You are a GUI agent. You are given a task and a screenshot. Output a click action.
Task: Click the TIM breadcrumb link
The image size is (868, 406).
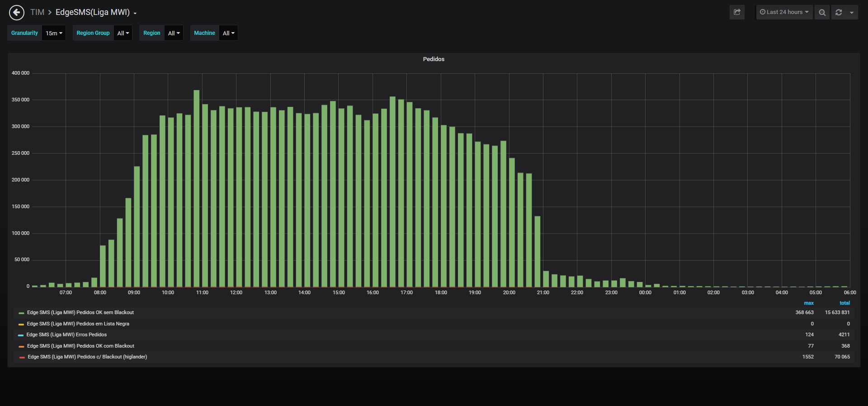(37, 12)
